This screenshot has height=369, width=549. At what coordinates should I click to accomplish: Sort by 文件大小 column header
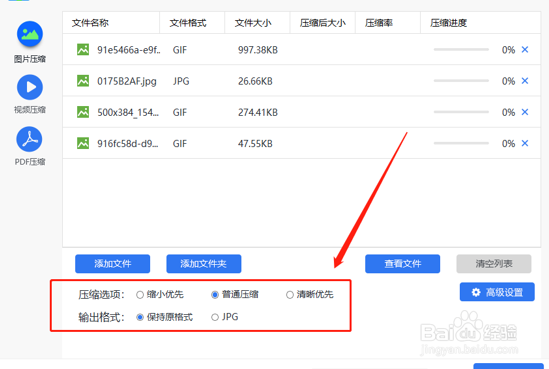(257, 23)
